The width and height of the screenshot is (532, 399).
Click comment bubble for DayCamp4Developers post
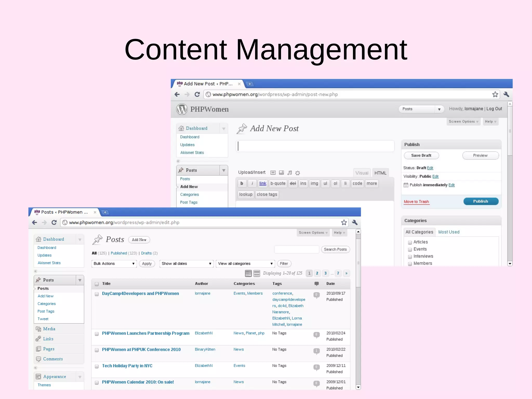316,295
